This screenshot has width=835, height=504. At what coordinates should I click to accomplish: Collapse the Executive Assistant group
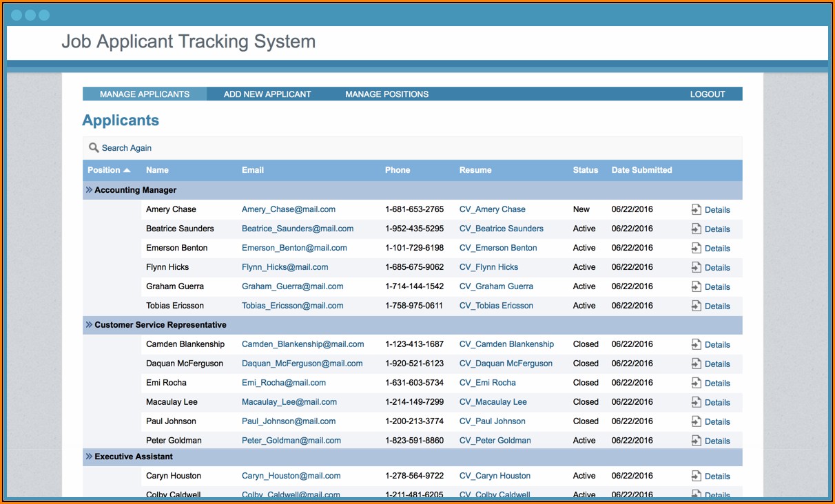tap(89, 456)
